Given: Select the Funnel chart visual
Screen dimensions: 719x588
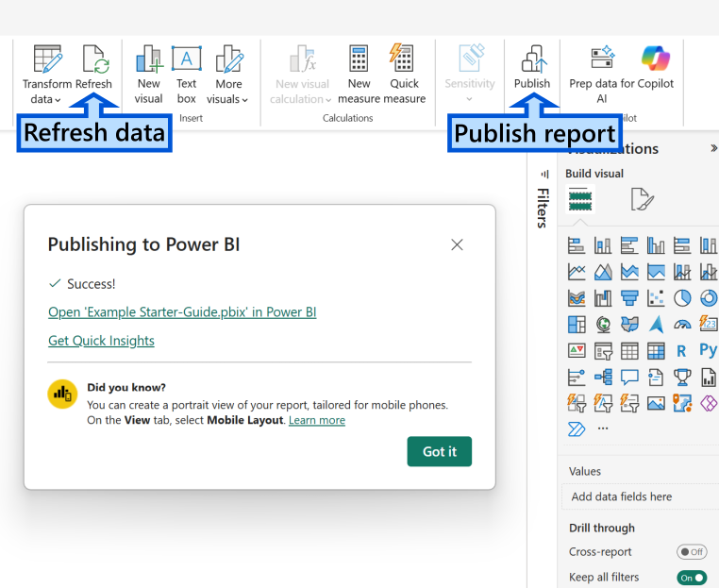Looking at the screenshot, I should pyautogui.click(x=629, y=298).
